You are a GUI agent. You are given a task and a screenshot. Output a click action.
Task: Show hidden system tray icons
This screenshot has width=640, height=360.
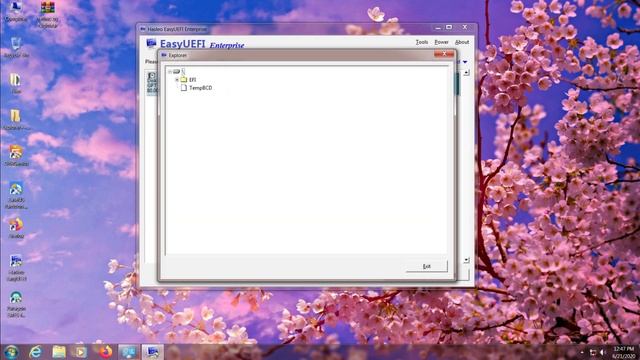point(582,352)
